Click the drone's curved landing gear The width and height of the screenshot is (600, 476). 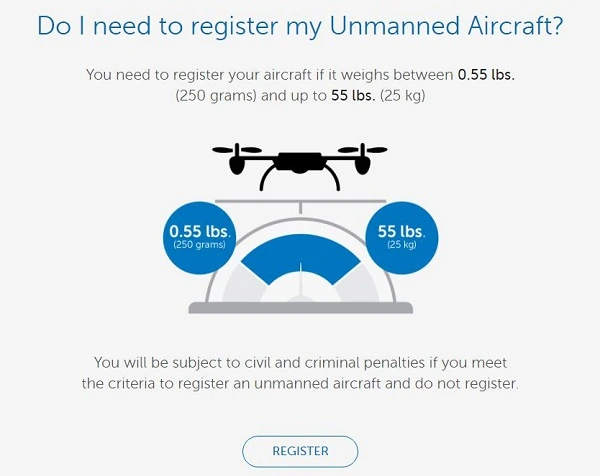tap(300, 178)
